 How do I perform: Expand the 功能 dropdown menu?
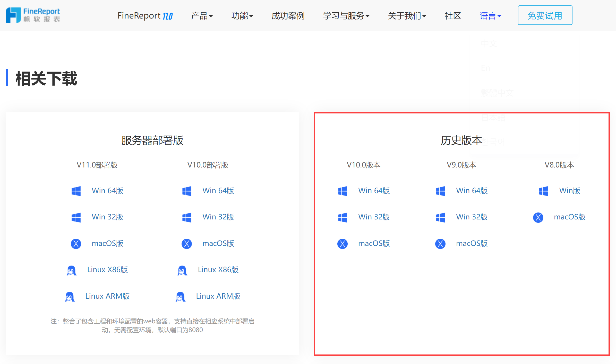point(242,16)
